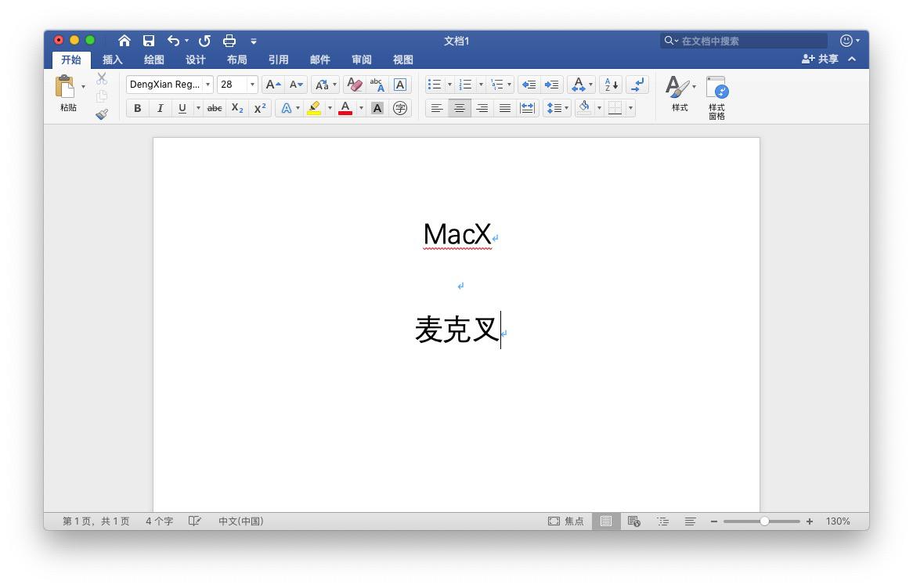Open the font size dropdown

pyautogui.click(x=251, y=84)
